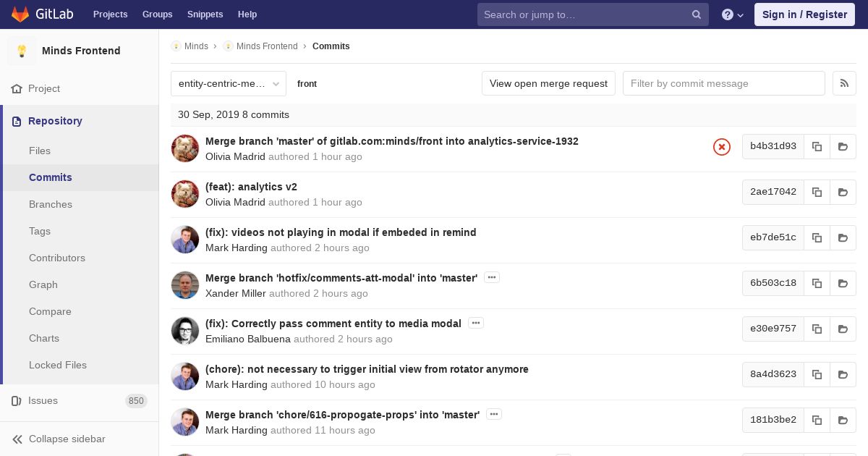Open the Help link in top bar
This screenshot has height=456, width=868.
pyautogui.click(x=247, y=14)
